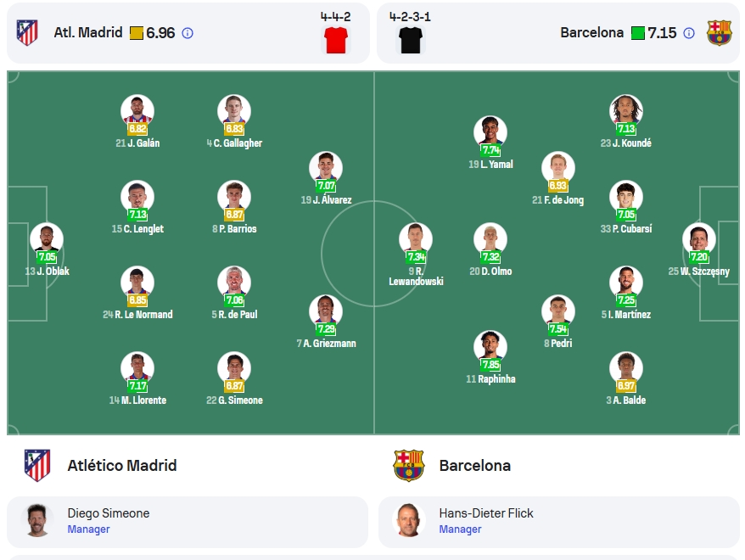Select W. Szczęsny's goalkeeper avatar
The height and width of the screenshot is (560, 745).
click(x=699, y=239)
